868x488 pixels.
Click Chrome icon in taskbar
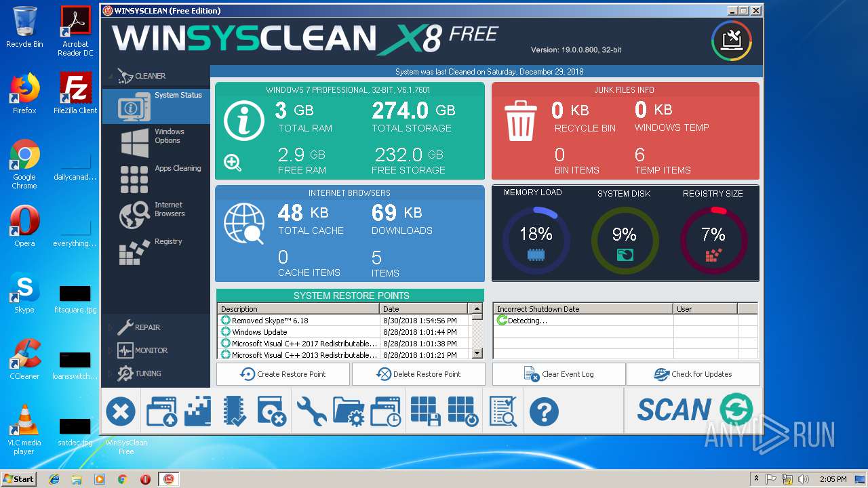coord(122,479)
